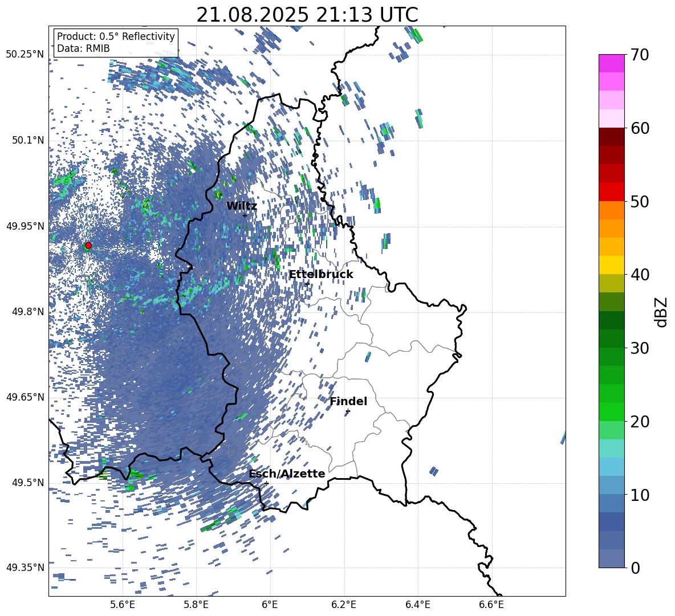The width and height of the screenshot is (675, 616).
Task: Click the cross marker below Wiltz
Action: tap(245, 215)
